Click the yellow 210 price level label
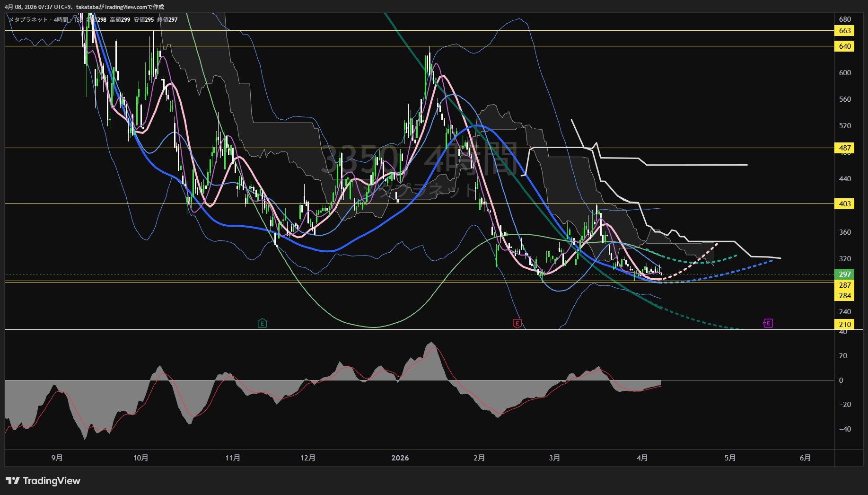 [845, 325]
